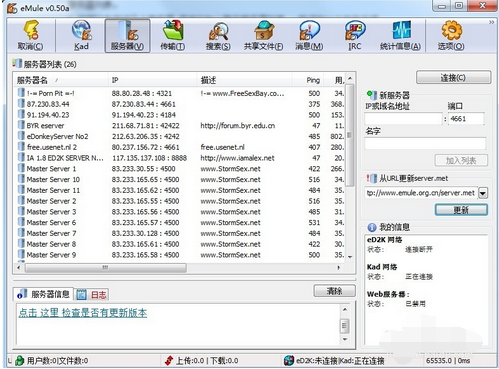
Task: Click the check for new version link
Action: pyautogui.click(x=83, y=313)
